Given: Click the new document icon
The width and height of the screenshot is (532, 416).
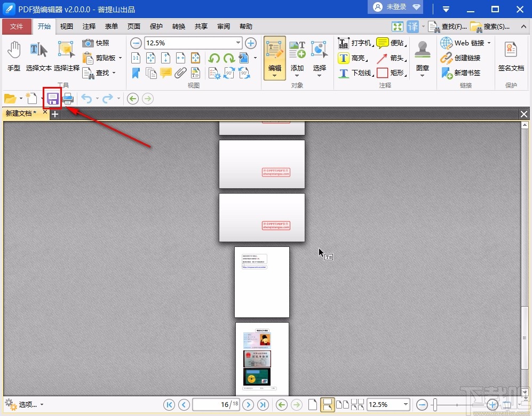Looking at the screenshot, I should (32, 99).
